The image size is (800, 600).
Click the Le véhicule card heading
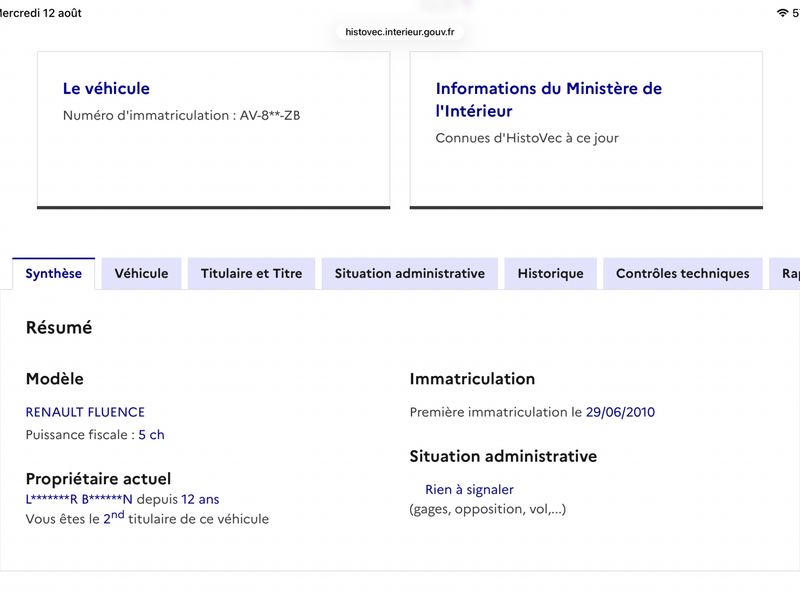tap(106, 88)
